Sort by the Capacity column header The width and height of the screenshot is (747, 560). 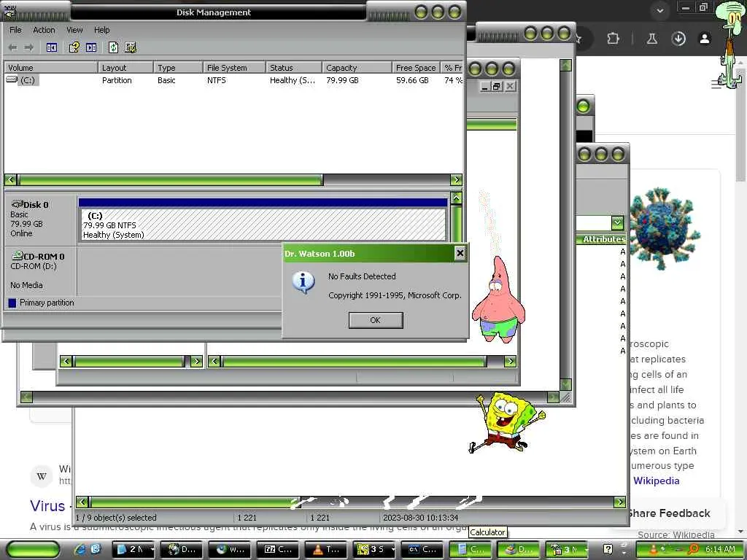click(357, 68)
